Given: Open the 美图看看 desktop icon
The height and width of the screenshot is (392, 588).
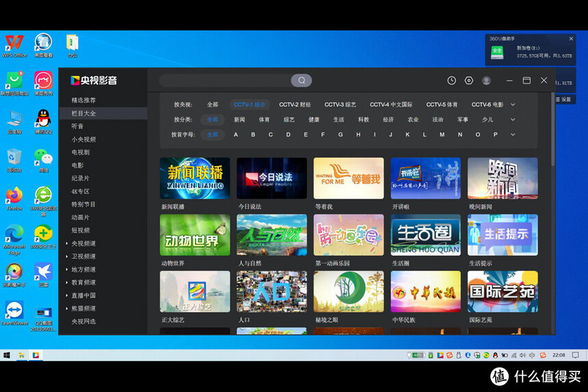Looking at the screenshot, I should pos(44,46).
